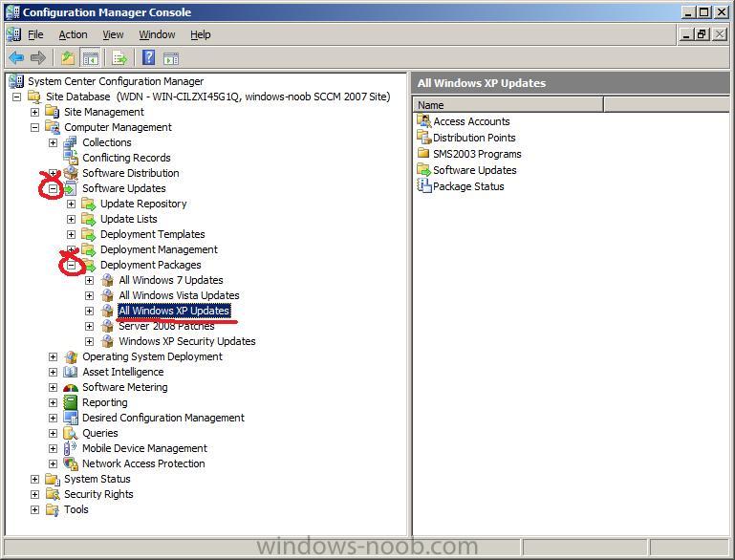Click the Back arrow toolbar icon
The width and height of the screenshot is (735, 560).
coord(16,58)
